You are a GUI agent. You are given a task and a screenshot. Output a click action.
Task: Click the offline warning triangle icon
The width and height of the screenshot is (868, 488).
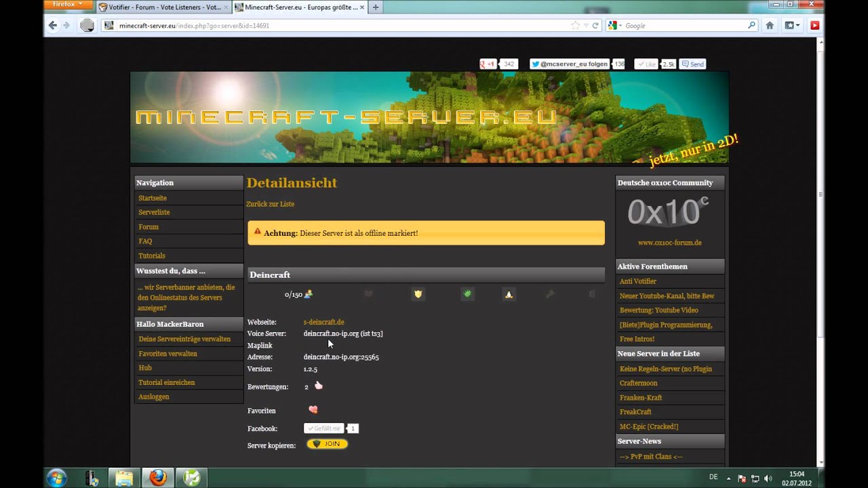pos(257,232)
